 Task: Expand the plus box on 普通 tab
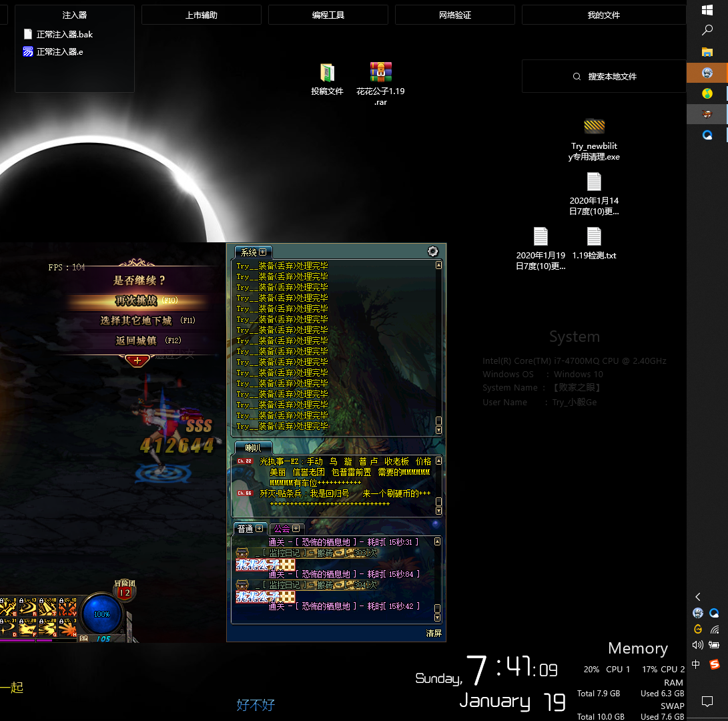coord(260,529)
